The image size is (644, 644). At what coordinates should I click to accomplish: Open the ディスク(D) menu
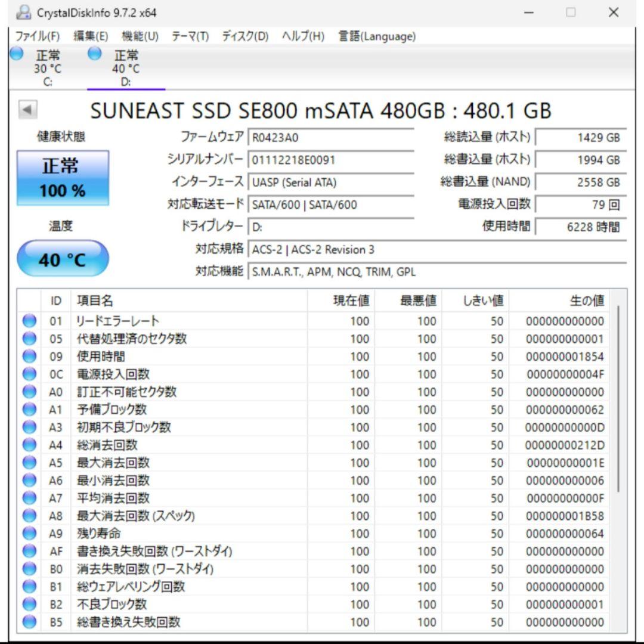[x=245, y=36]
